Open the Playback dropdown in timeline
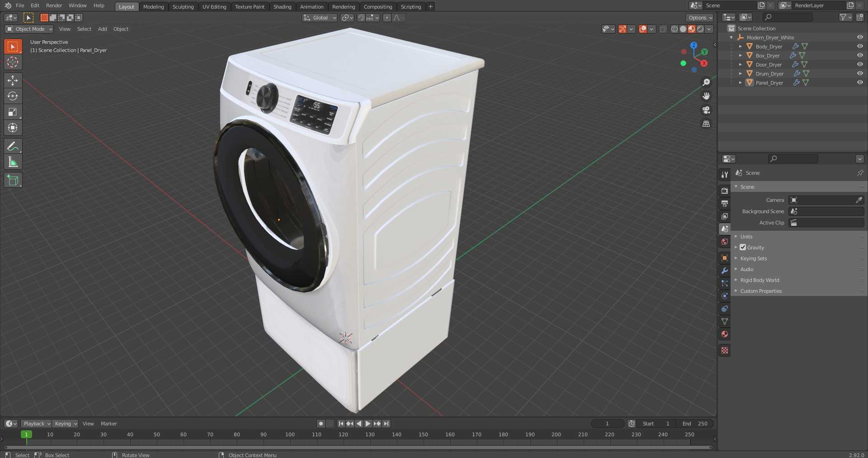The width and height of the screenshot is (868, 458). click(x=36, y=424)
